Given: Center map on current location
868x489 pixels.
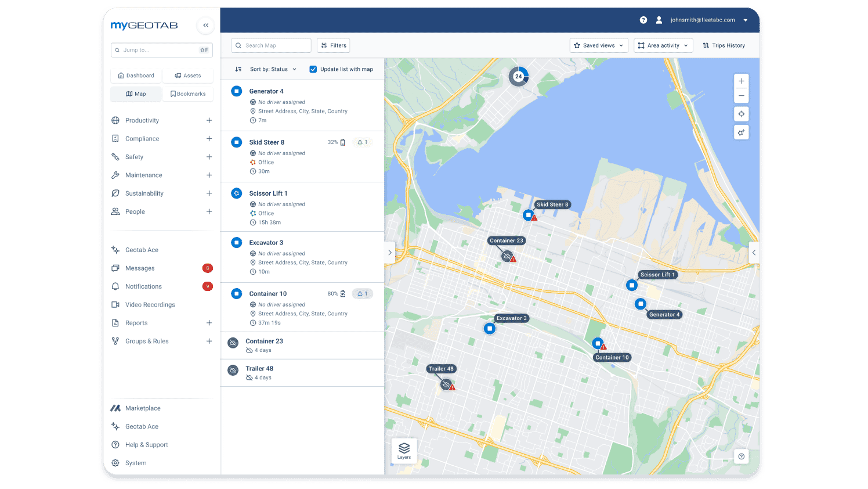Looking at the screenshot, I should (x=741, y=114).
